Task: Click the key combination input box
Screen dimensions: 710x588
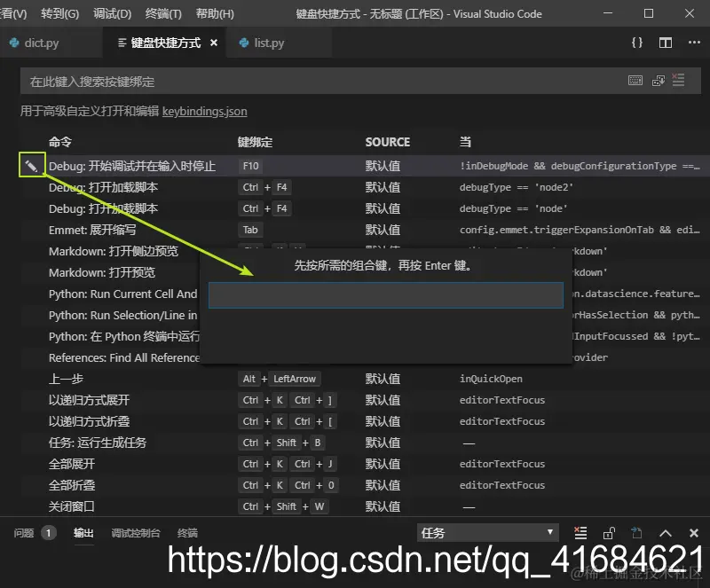Action: tap(386, 295)
